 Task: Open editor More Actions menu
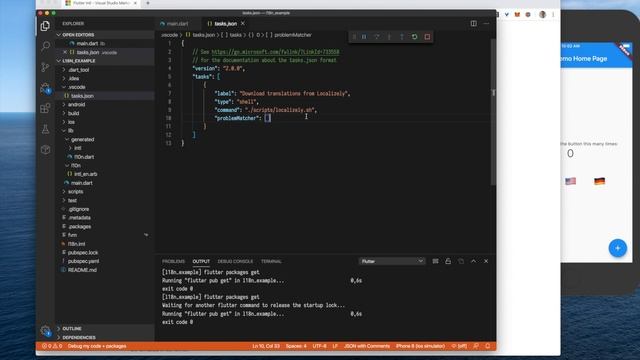pyautogui.click(x=486, y=24)
